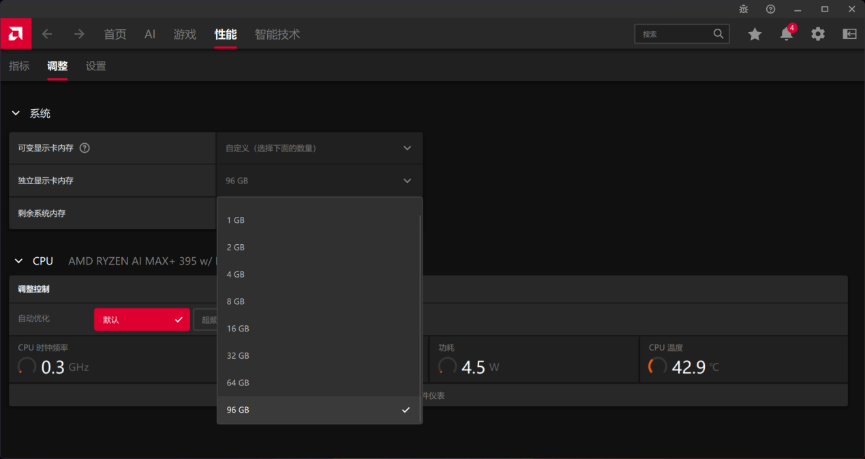Image resolution: width=865 pixels, height=459 pixels.
Task: Open the help question mark icon in title bar
Action: click(771, 9)
